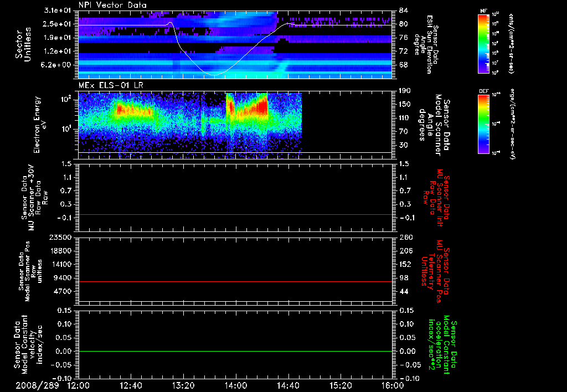567x392 pixels.
Task: Click the 16:00 time axis label
Action: [393, 385]
